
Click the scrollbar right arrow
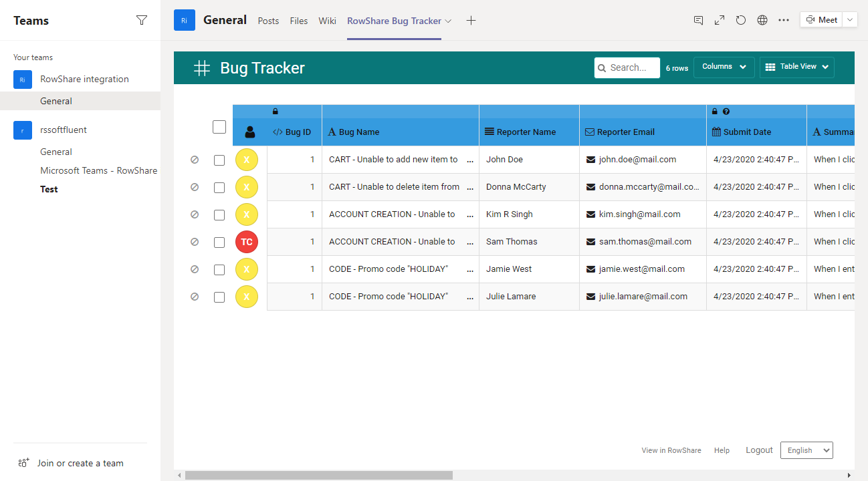[849, 476]
